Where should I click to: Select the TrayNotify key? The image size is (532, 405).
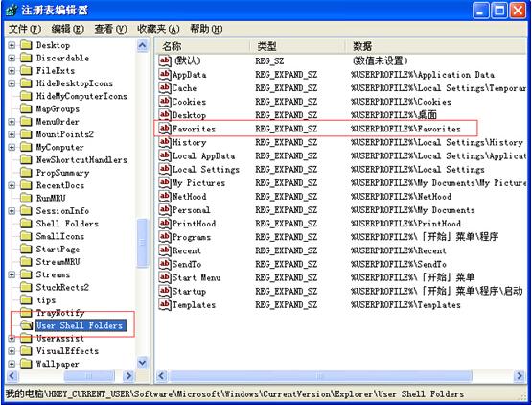(60, 313)
